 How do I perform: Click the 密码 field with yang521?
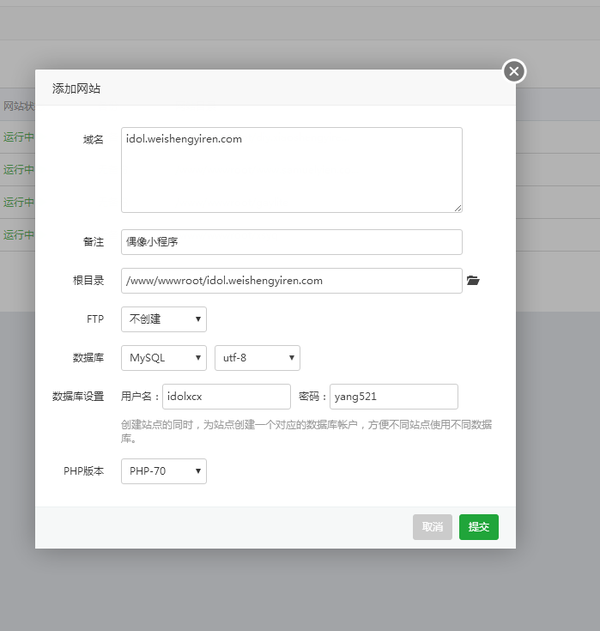point(394,396)
